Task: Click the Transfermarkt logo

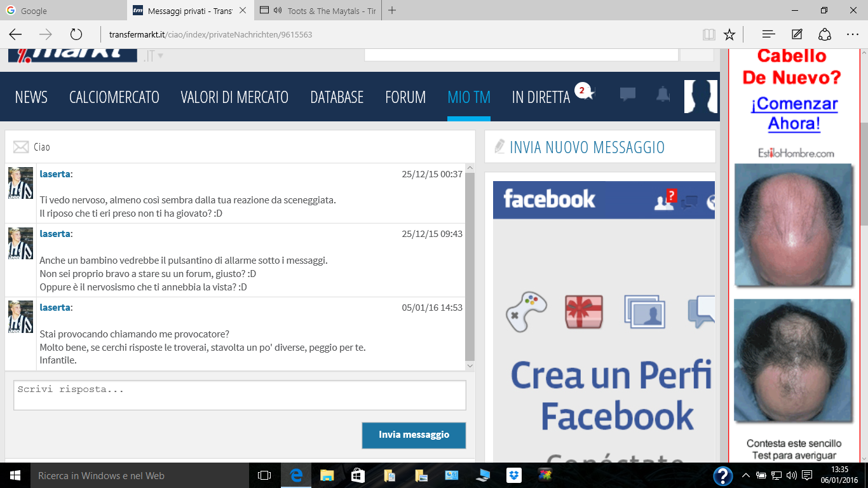Action: click(72, 55)
